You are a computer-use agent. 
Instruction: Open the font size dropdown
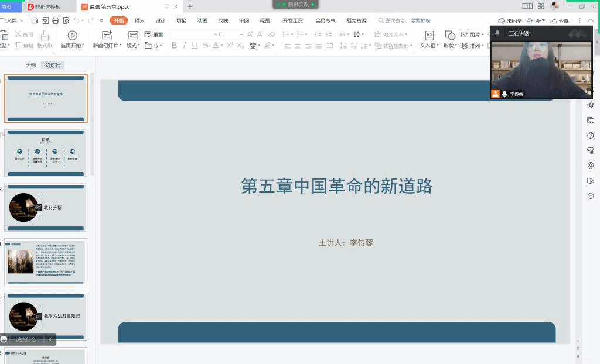point(240,35)
